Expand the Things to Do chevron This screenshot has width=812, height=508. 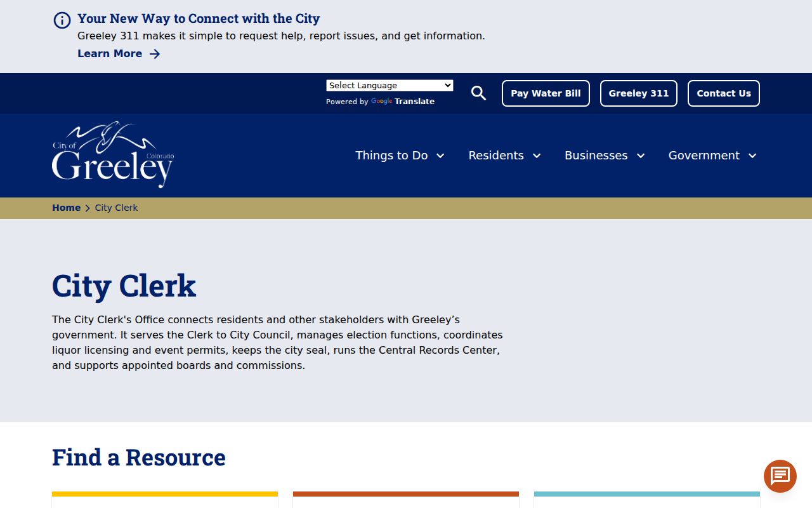tap(440, 156)
